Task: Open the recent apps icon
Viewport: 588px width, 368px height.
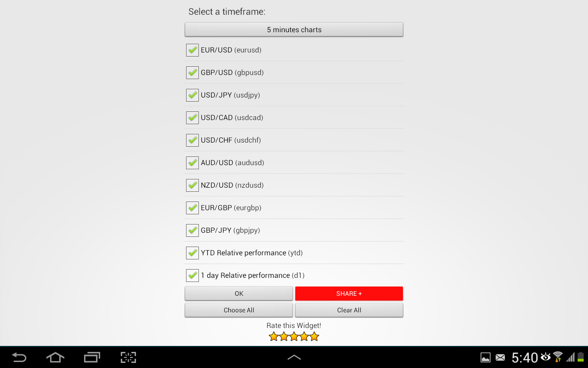Action: pos(92,357)
